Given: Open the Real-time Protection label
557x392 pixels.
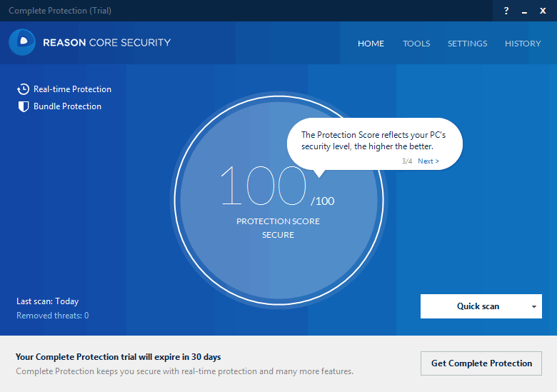Looking at the screenshot, I should point(72,89).
